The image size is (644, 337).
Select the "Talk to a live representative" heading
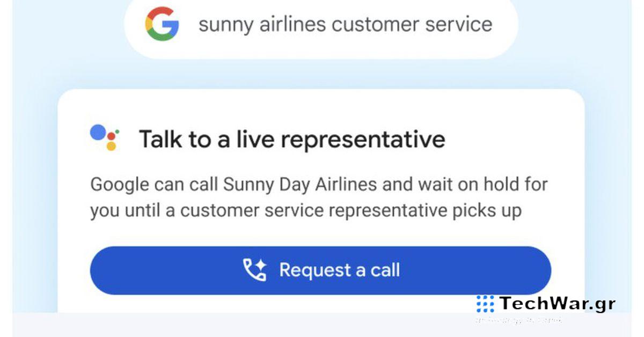point(292,139)
